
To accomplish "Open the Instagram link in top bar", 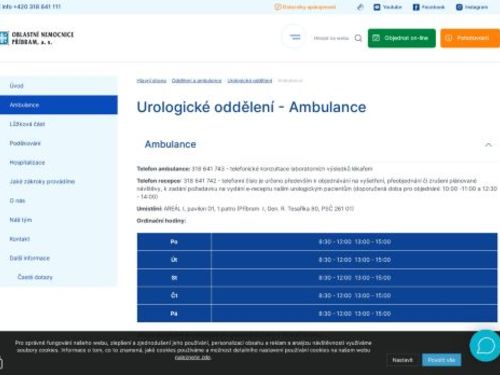I will point(472,7).
